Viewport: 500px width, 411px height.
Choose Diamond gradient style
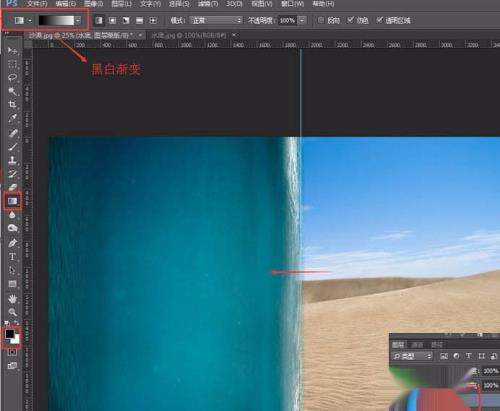pos(153,21)
